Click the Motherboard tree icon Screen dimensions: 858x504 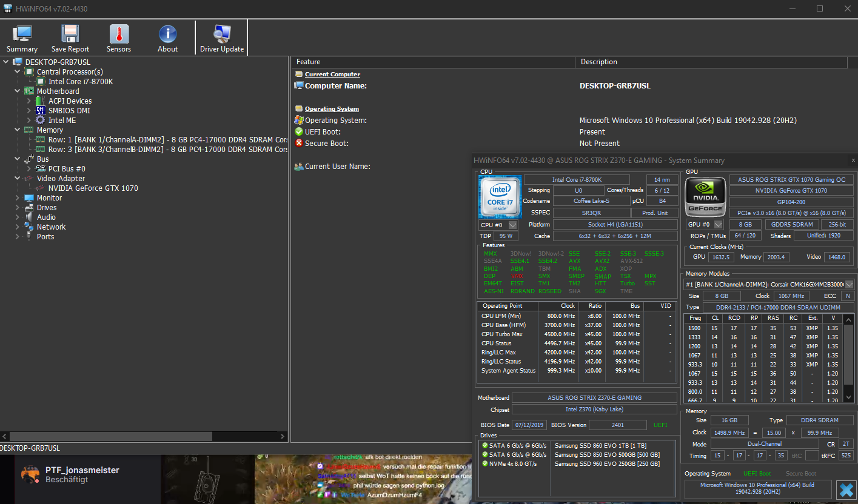point(29,91)
